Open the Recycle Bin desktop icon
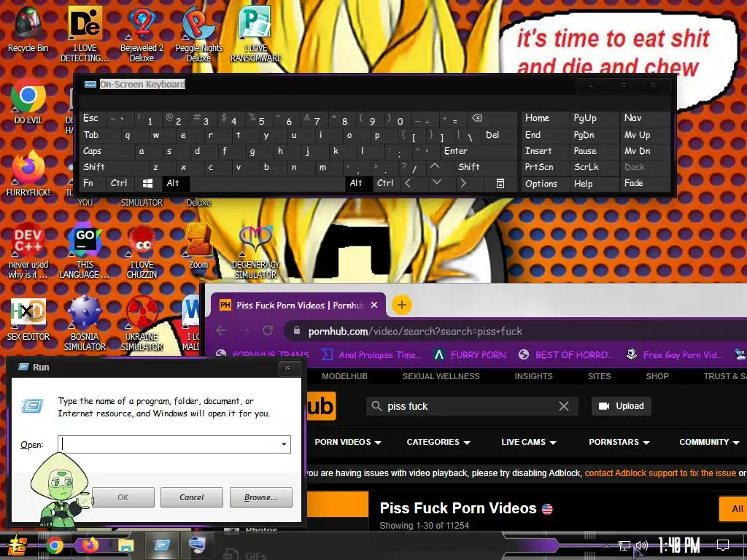Viewport: 747px width, 560px height. click(x=28, y=29)
